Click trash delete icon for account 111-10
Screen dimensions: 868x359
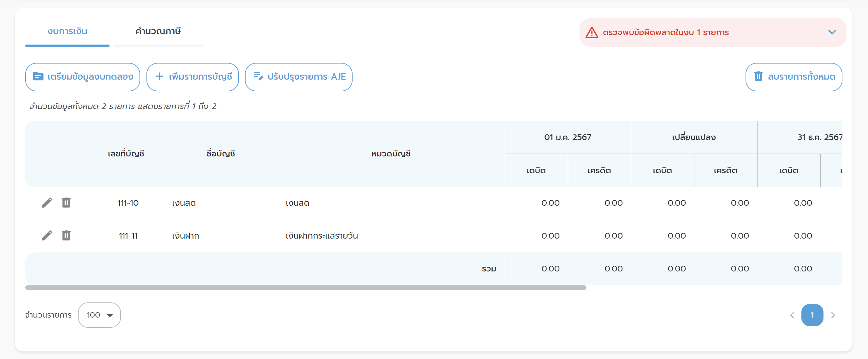click(x=66, y=203)
